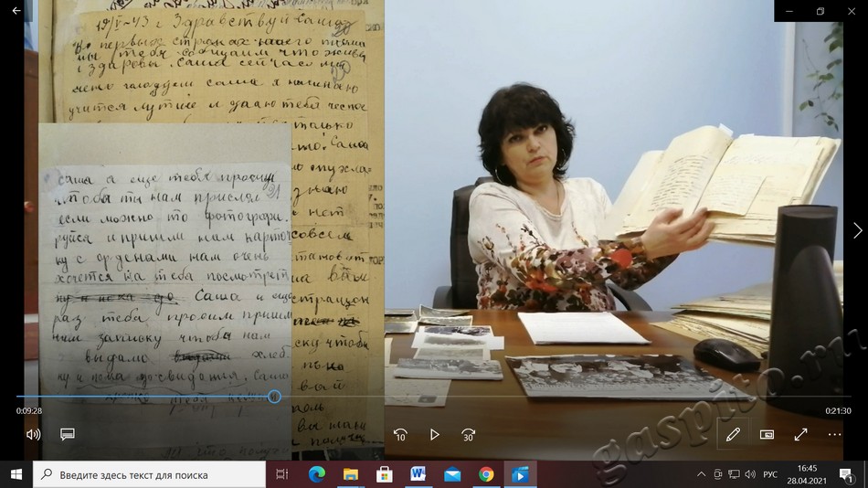Mute the video volume speaker icon
This screenshot has height=488, width=868.
tap(34, 434)
